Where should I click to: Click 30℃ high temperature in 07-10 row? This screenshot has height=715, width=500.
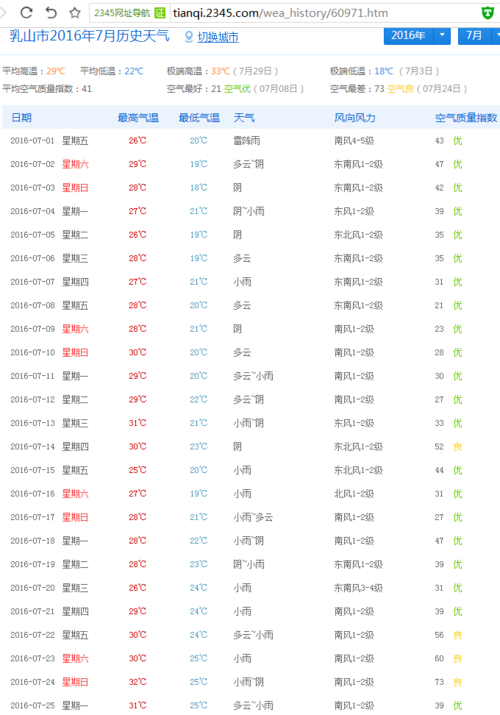(137, 352)
